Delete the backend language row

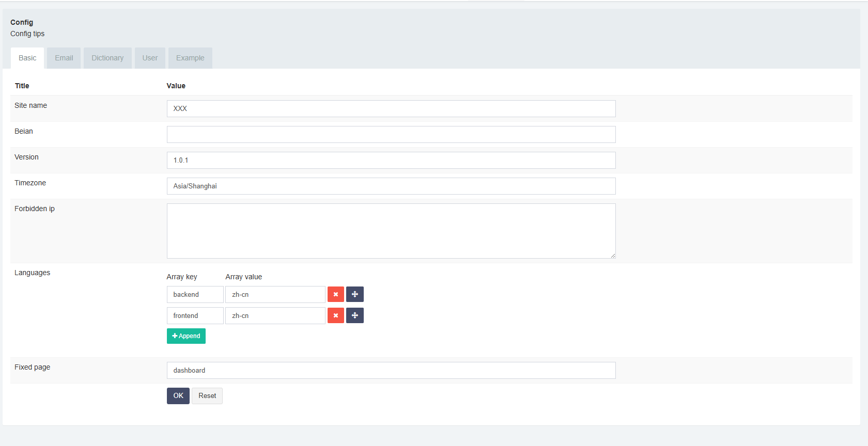pos(335,294)
